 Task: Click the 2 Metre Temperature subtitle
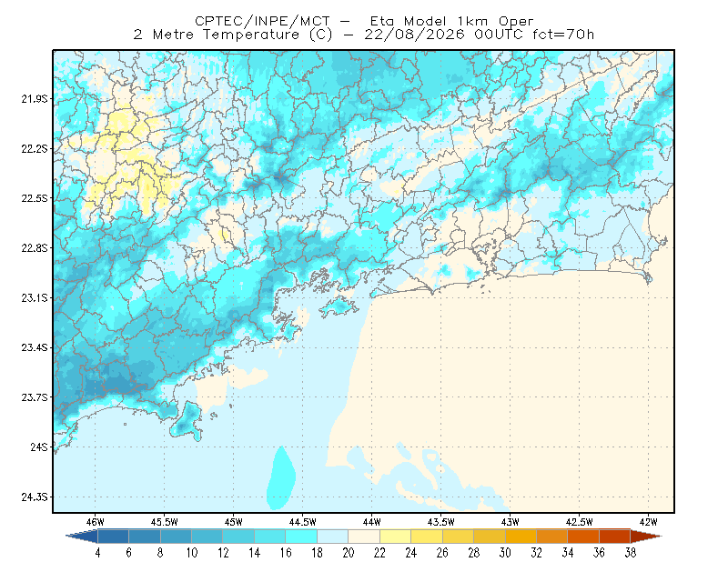click(217, 35)
